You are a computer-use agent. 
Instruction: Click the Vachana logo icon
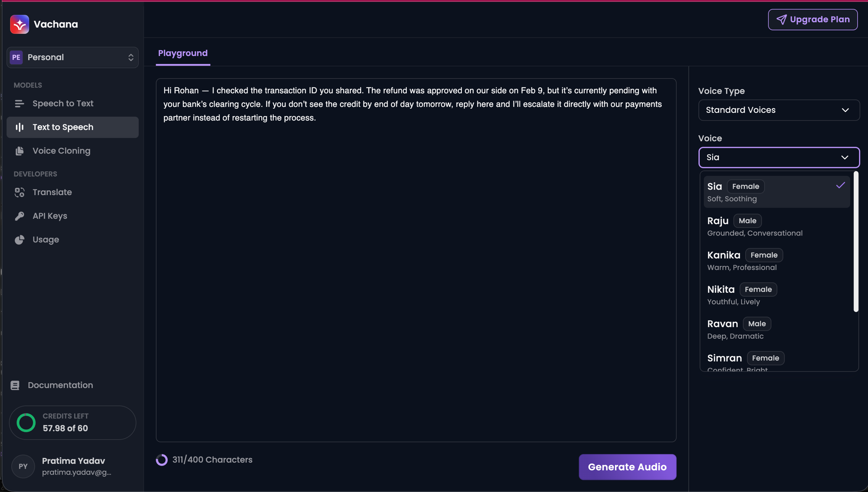[x=20, y=24]
